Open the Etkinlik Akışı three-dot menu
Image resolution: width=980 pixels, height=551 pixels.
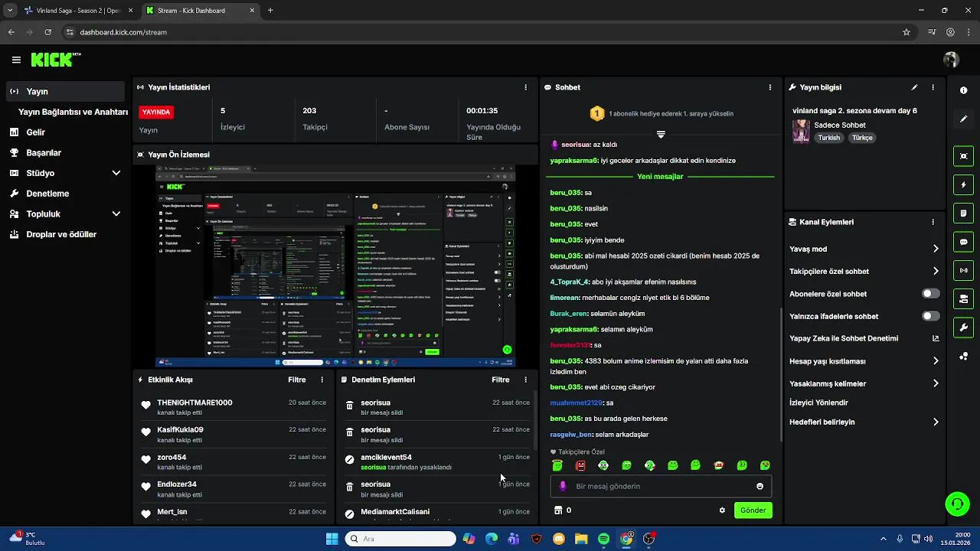322,380
